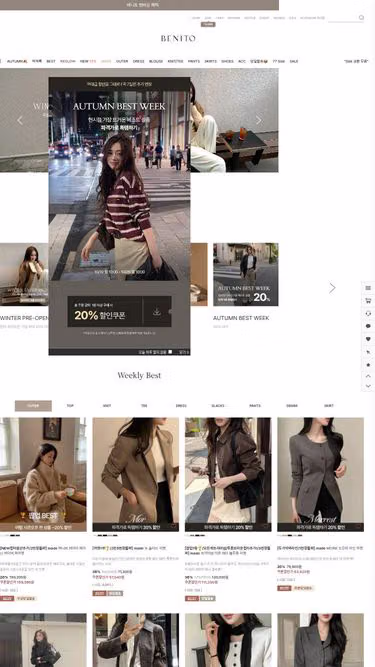Open the AUTUMN menu category
375x667 pixels.
pyautogui.click(x=17, y=61)
